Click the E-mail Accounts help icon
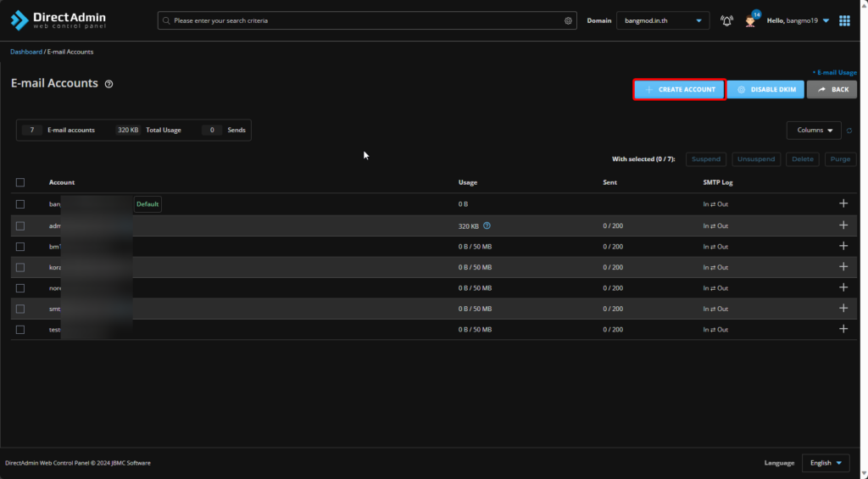Viewport: 868px width, 479px height. point(108,84)
